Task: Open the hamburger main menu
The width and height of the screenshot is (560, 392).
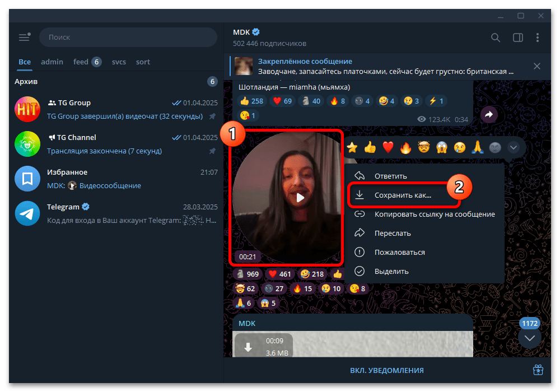Action: click(24, 37)
